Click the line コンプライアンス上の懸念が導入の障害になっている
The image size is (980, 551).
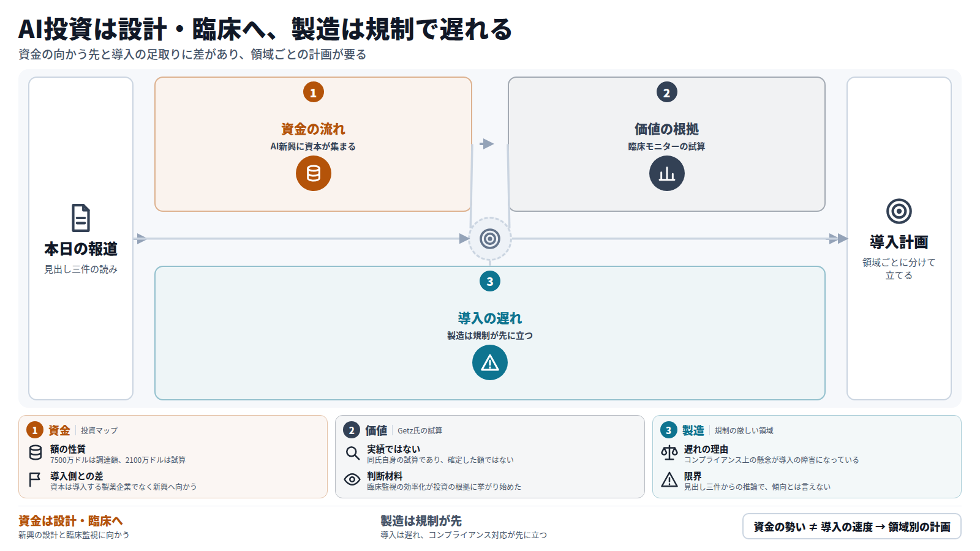coord(772,460)
